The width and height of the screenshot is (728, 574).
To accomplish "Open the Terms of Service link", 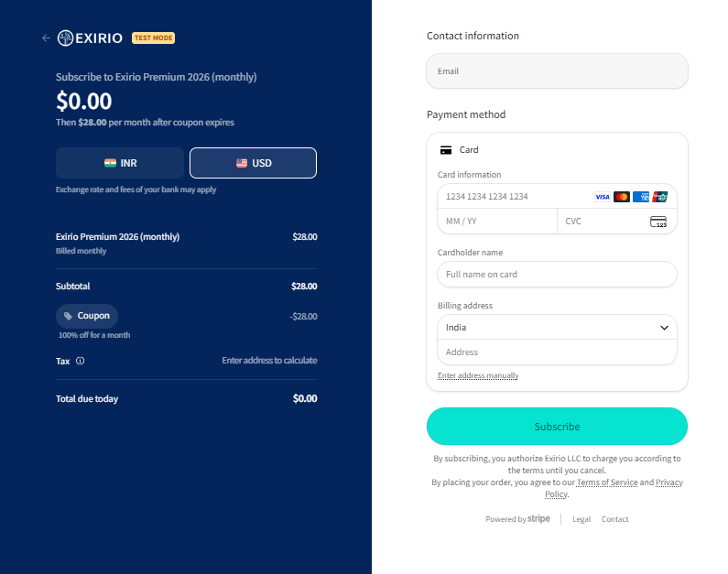I will pos(606,482).
